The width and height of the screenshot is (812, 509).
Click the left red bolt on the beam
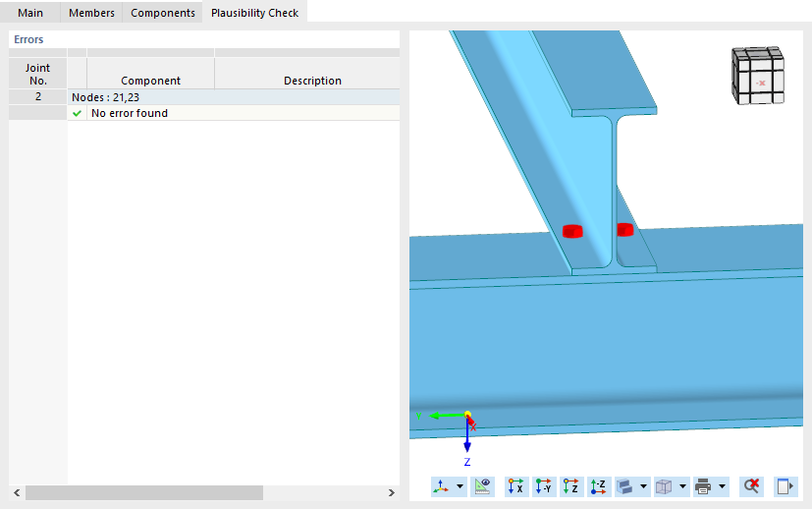572,231
